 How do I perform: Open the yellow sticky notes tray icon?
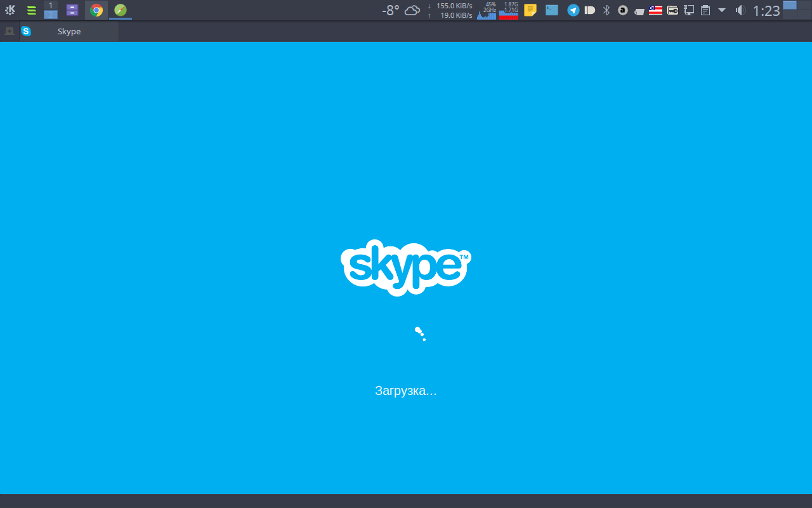click(530, 10)
